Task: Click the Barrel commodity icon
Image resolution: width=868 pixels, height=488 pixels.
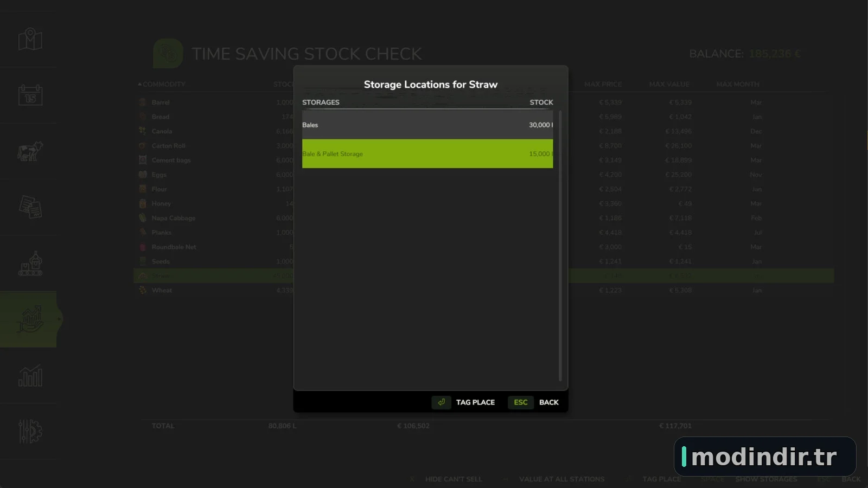Action: pos(143,102)
